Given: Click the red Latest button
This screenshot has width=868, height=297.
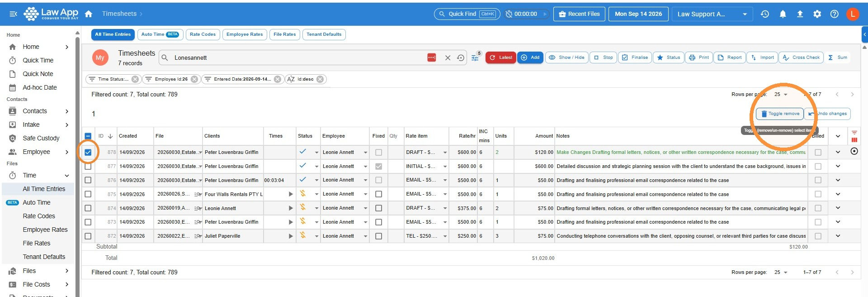Looking at the screenshot, I should click(501, 57).
